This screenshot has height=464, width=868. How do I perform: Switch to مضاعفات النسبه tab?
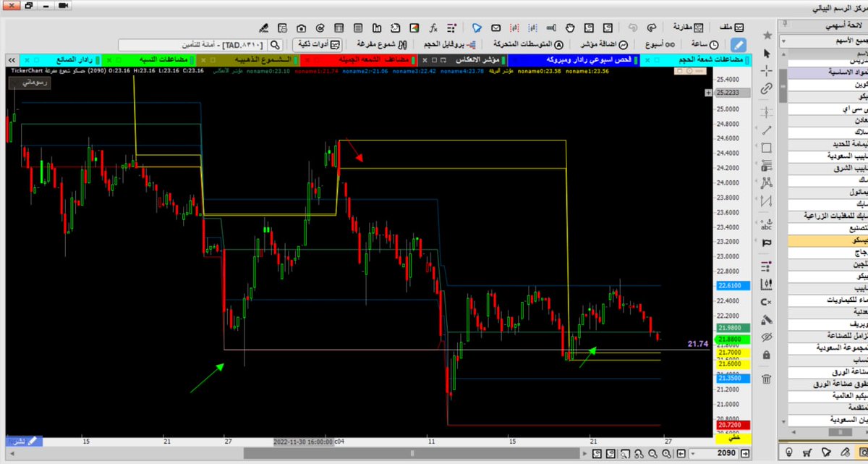[148, 59]
